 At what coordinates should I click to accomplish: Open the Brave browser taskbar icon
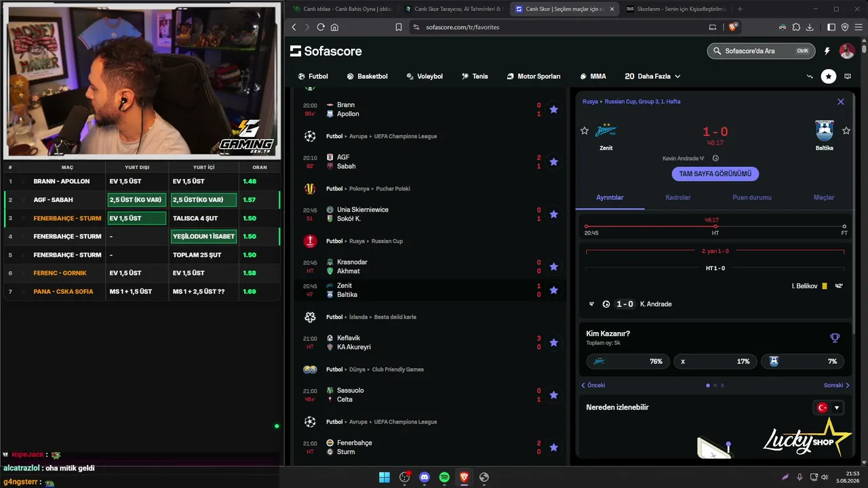(x=464, y=477)
